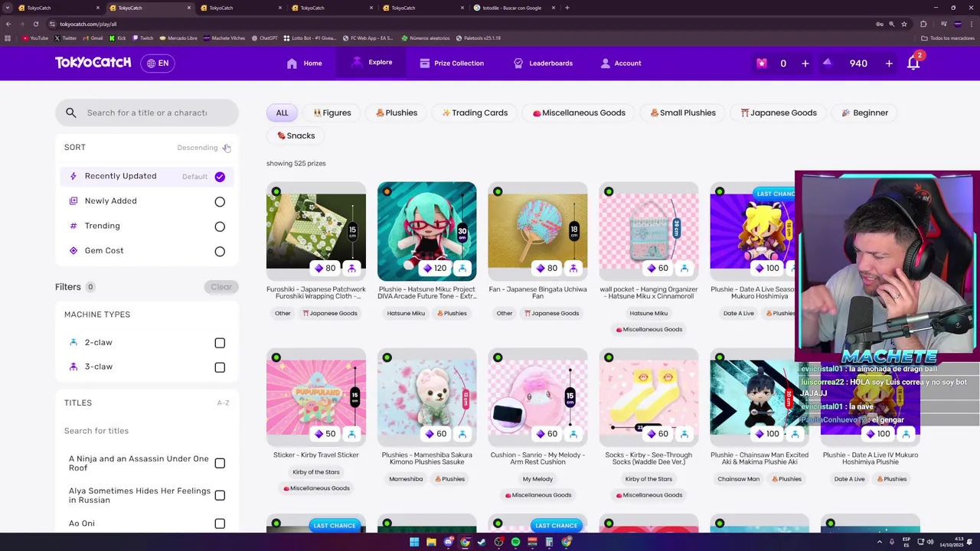Open File Explorer from the taskbar
This screenshot has width=980, height=551.
[x=431, y=542]
